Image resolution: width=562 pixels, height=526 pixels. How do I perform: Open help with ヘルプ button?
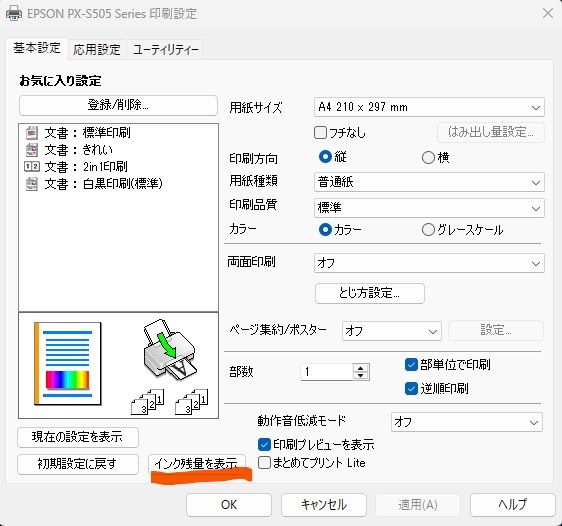[513, 505]
